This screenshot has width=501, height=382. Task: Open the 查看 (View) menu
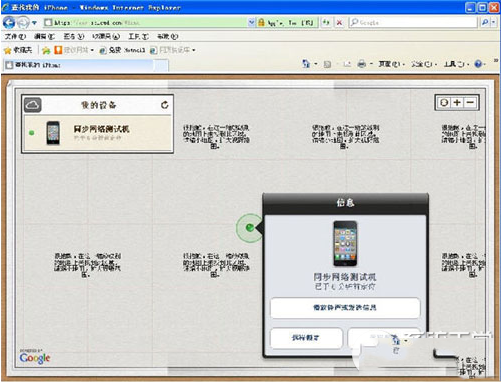[x=74, y=36]
